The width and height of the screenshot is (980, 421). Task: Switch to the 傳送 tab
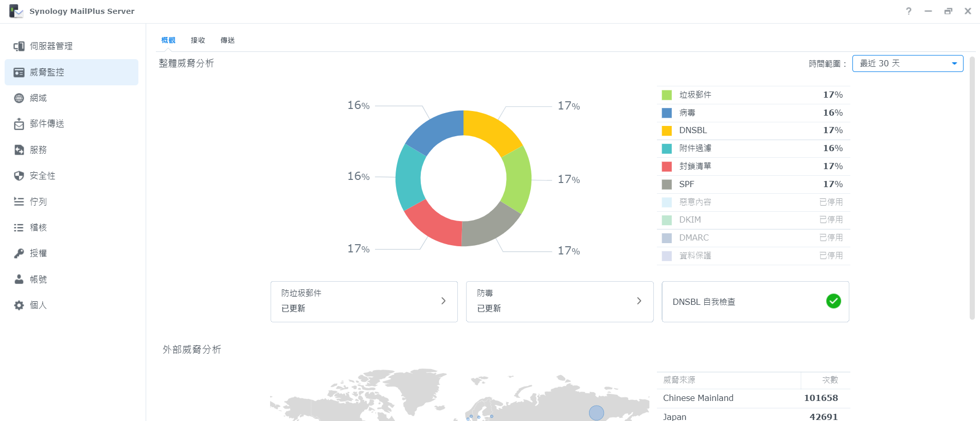point(228,40)
